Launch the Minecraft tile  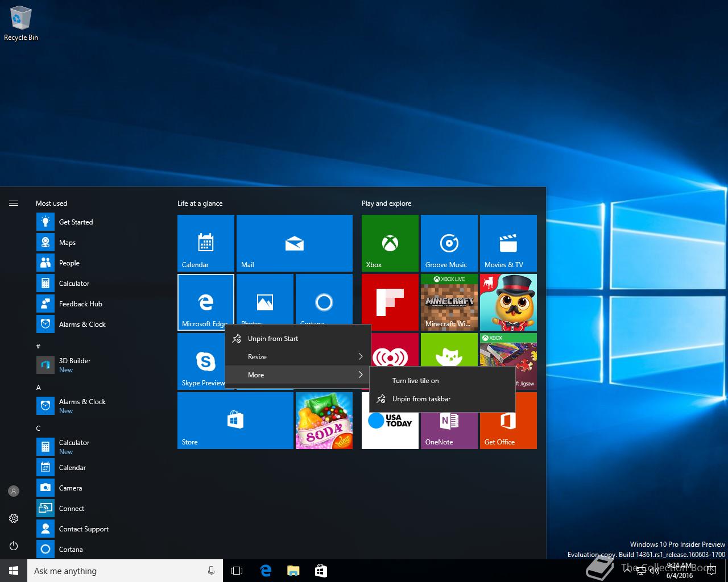coord(449,302)
